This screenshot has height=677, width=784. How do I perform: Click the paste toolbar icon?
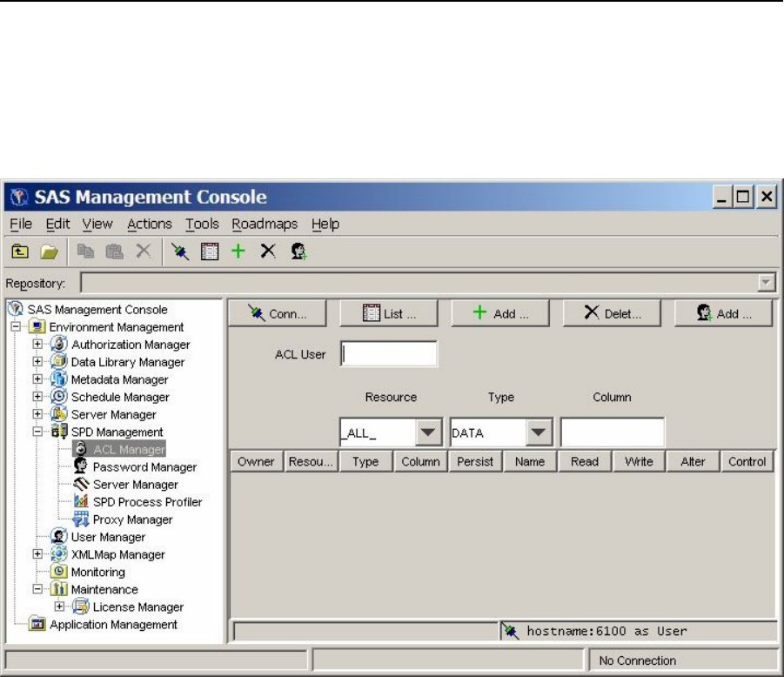(x=115, y=251)
